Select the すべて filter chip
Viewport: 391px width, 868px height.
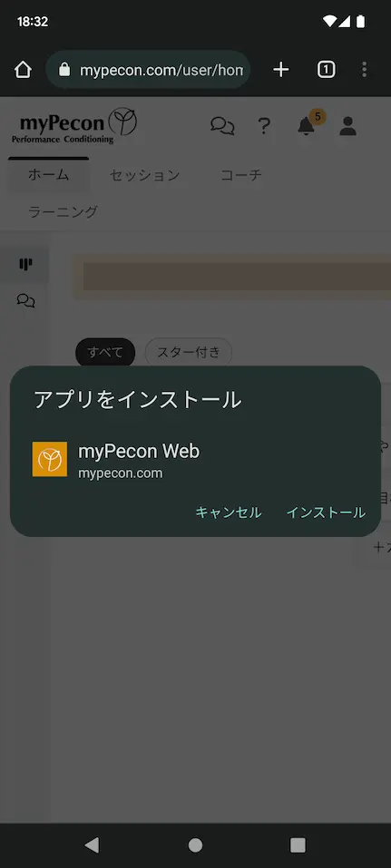tap(105, 352)
